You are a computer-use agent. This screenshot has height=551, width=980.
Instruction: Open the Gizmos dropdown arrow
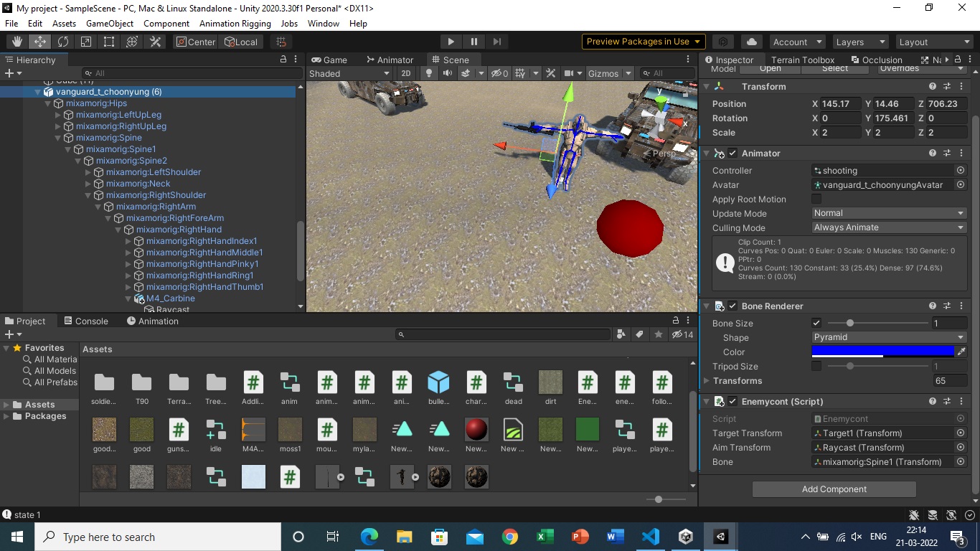[628, 73]
